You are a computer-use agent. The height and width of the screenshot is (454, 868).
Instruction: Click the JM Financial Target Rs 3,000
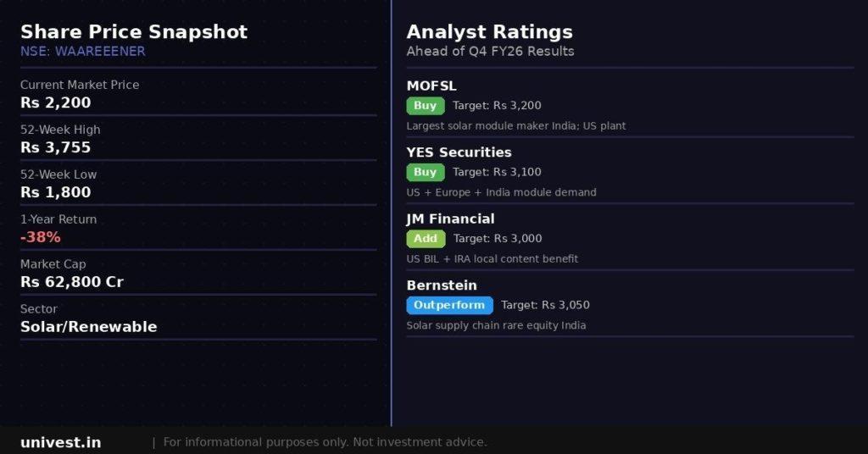coord(498,238)
